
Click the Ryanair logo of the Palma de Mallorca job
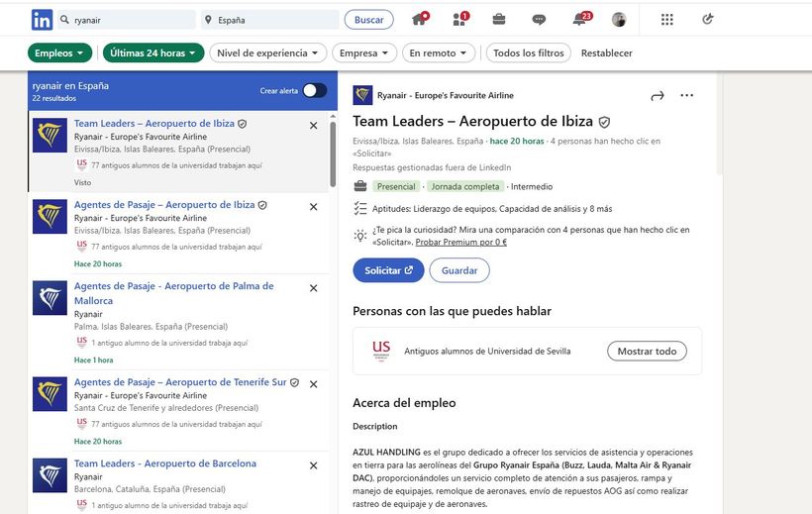tap(50, 298)
